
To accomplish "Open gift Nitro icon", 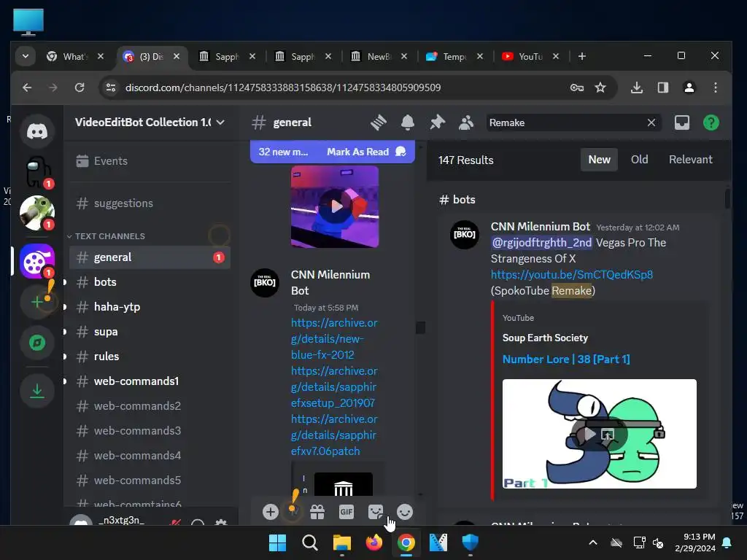I will [x=317, y=512].
